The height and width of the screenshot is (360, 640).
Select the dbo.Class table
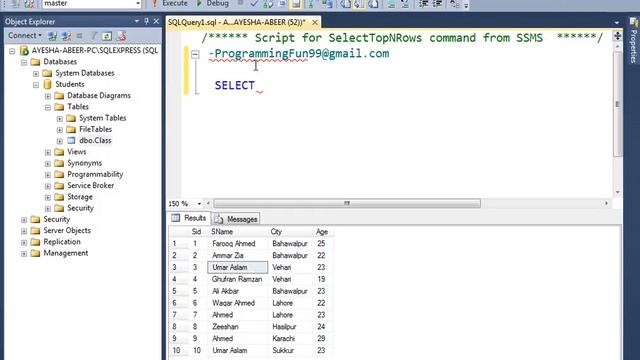point(95,140)
